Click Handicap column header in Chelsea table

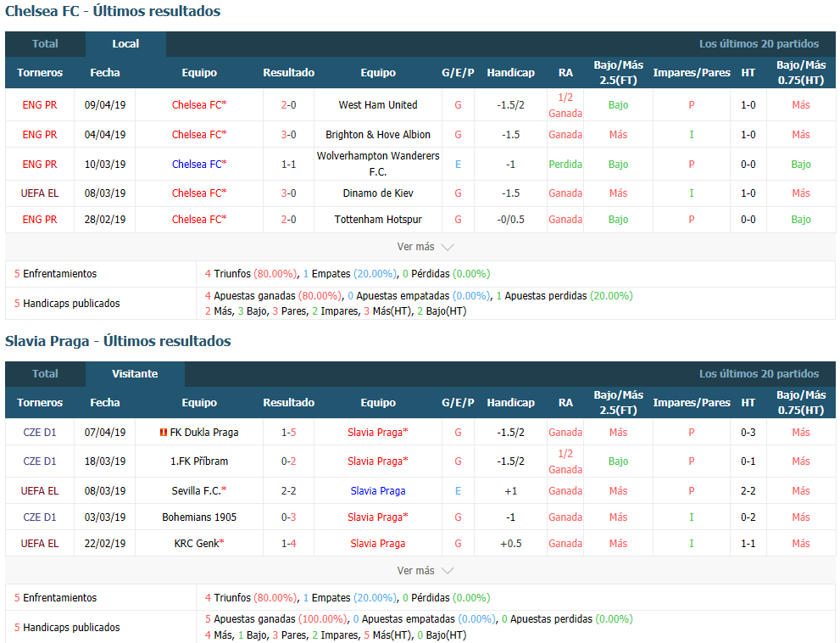click(x=510, y=72)
